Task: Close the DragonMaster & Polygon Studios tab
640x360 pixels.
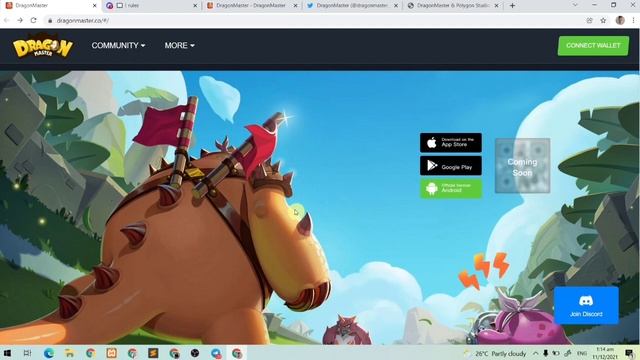Action: (x=496, y=6)
